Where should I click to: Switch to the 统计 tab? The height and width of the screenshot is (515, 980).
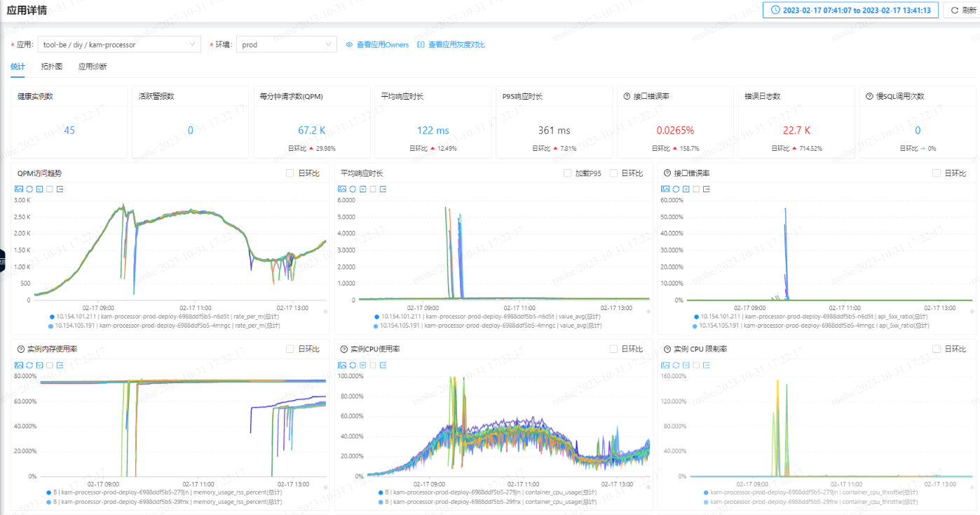(x=18, y=67)
